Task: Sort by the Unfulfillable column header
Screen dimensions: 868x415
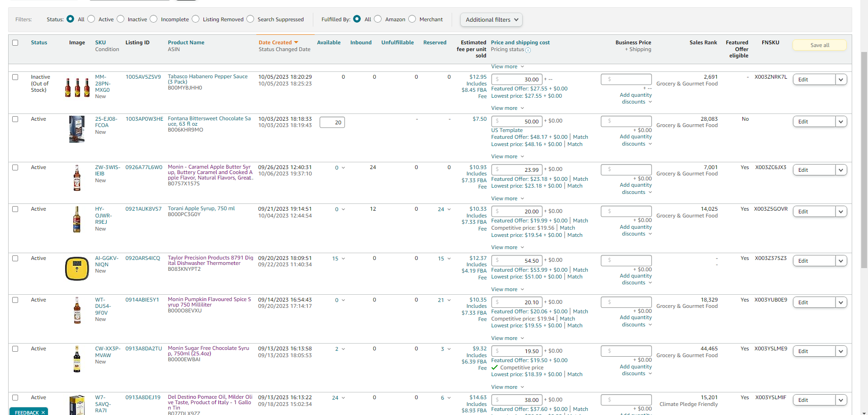Action: (397, 42)
